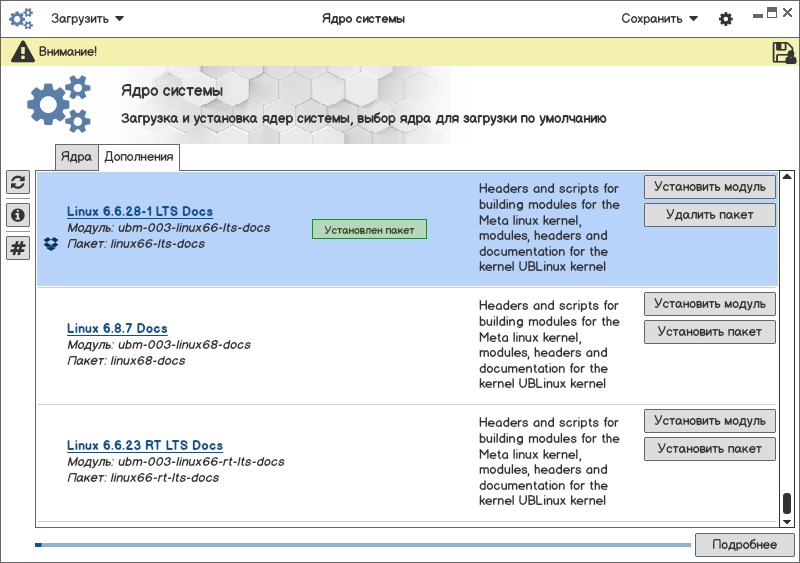Click the hash symbol sidebar button

click(18, 248)
